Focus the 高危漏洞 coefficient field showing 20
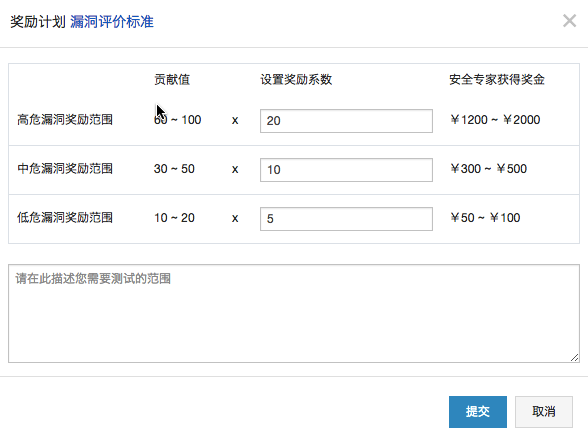 pos(346,121)
